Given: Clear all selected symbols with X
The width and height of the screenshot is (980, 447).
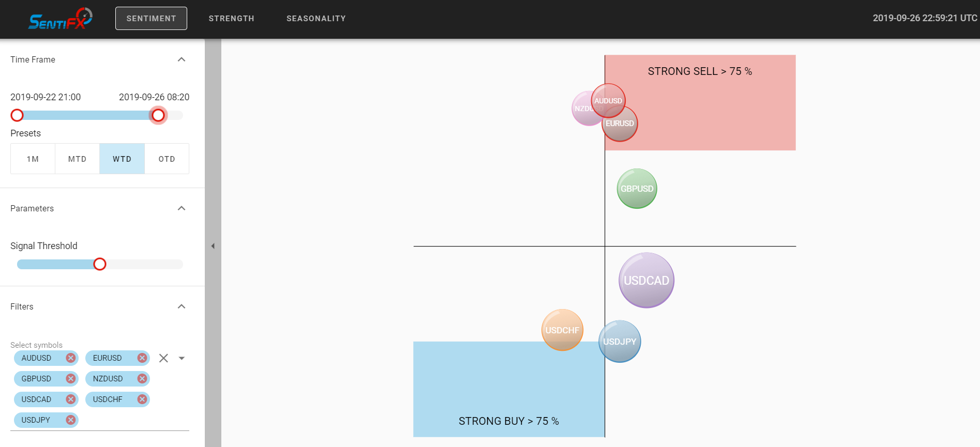Looking at the screenshot, I should pos(163,358).
